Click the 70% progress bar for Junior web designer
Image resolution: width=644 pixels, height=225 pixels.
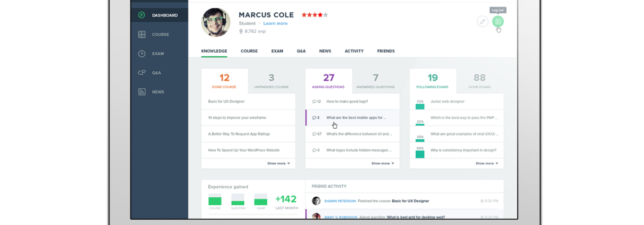[x=420, y=106]
